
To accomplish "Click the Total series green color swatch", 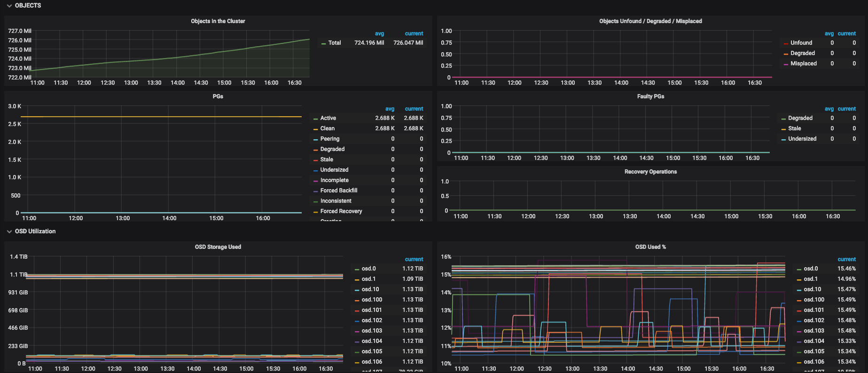I will (323, 43).
